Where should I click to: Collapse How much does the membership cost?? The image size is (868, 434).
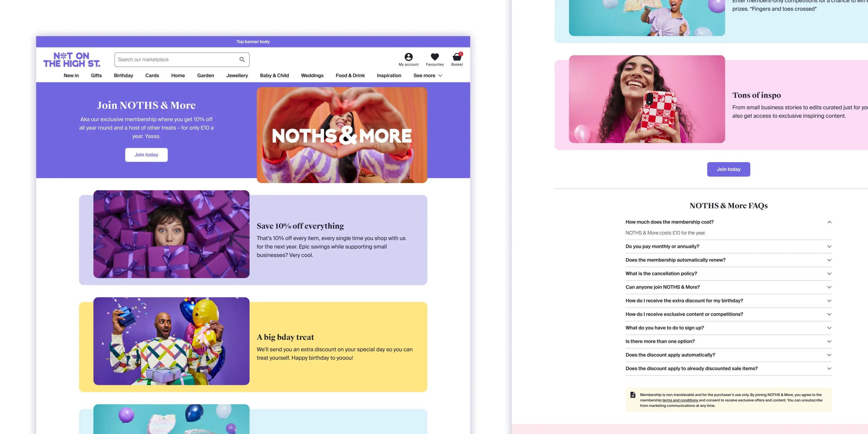tap(729, 222)
